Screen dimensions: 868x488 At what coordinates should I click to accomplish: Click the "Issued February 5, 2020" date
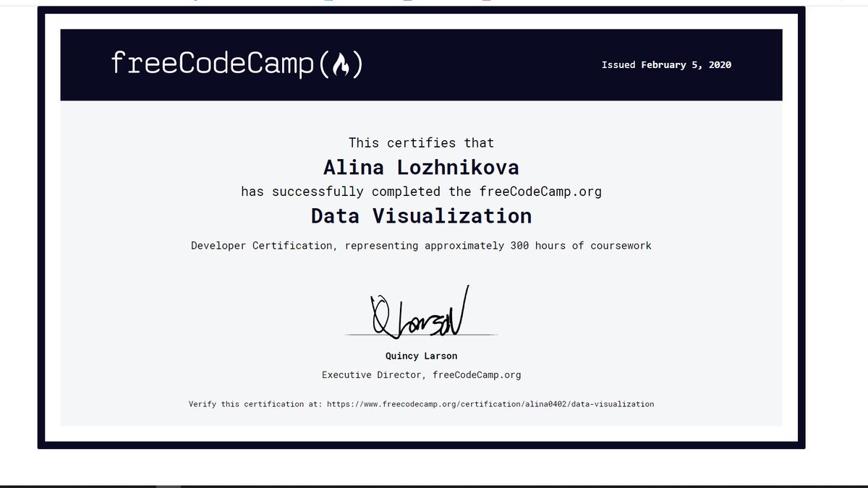tap(666, 64)
